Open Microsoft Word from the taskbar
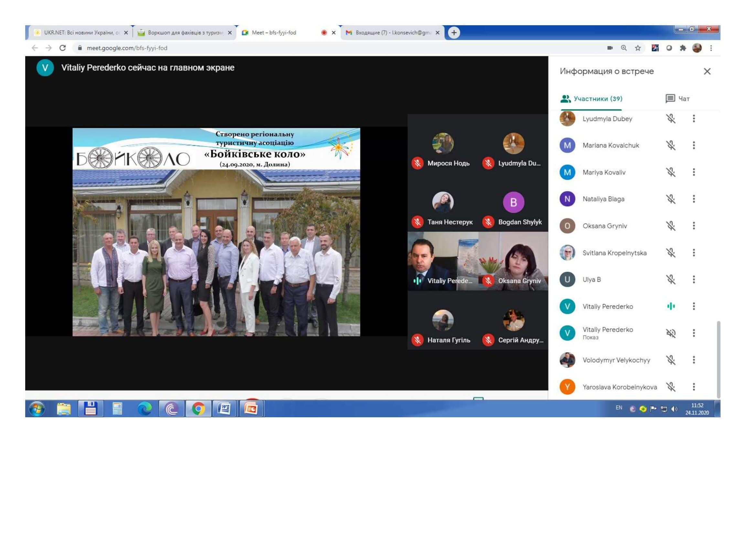The image size is (756, 535). click(225, 409)
